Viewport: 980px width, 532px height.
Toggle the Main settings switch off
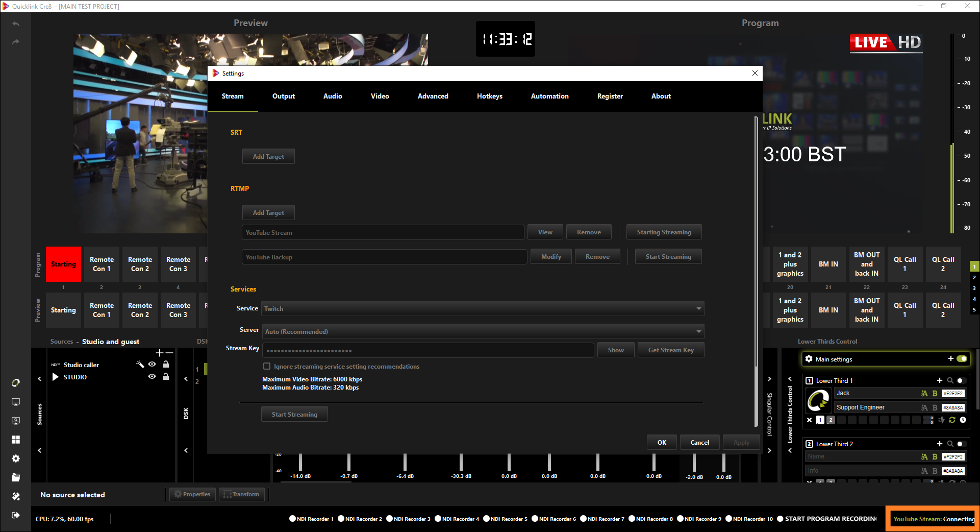[x=962, y=359]
